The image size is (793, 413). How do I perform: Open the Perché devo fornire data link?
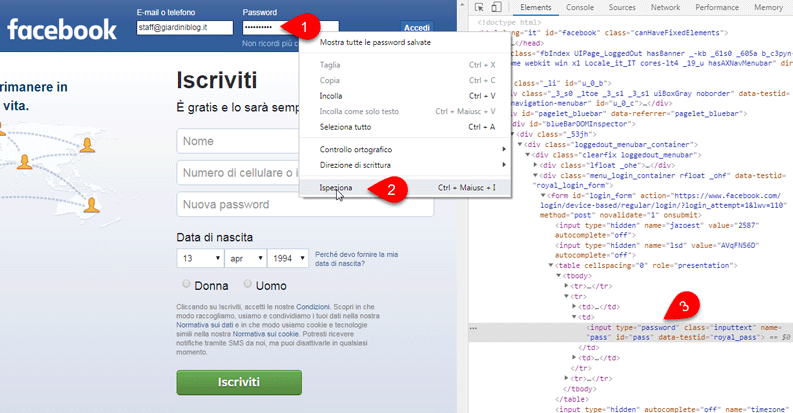click(x=357, y=259)
